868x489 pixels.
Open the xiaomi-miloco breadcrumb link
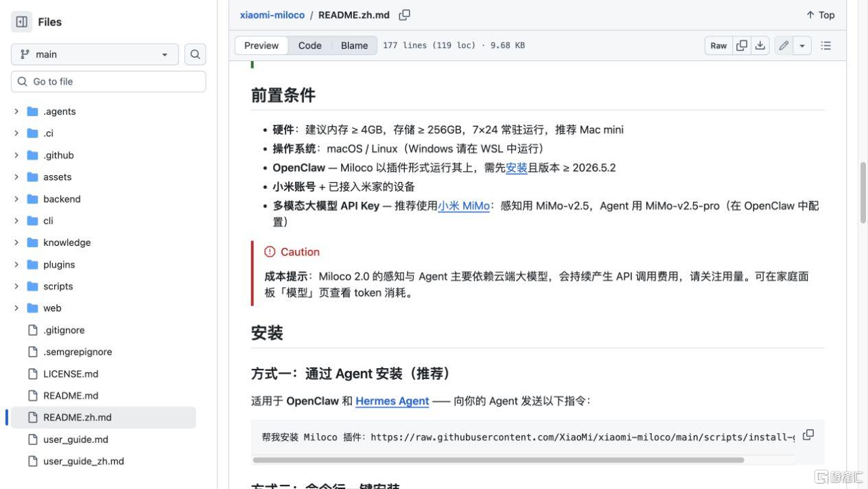(x=272, y=15)
